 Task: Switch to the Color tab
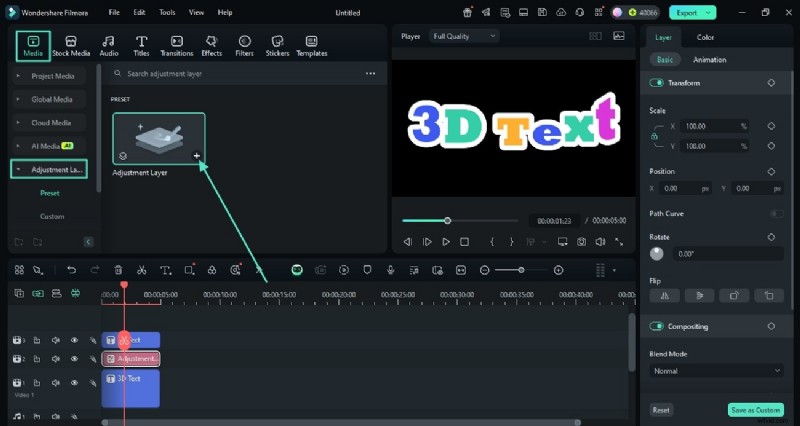pos(705,37)
